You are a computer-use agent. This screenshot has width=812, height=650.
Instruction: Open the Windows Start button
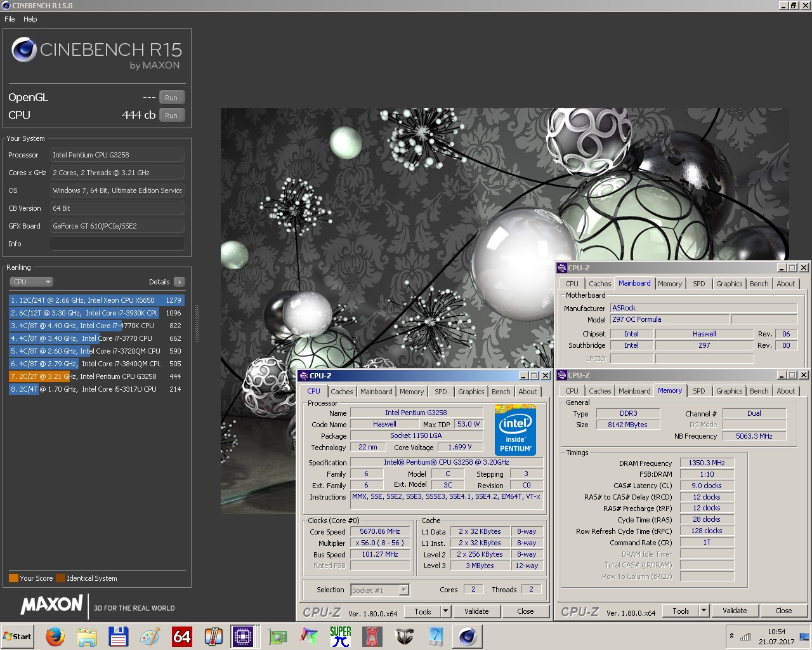(x=18, y=636)
